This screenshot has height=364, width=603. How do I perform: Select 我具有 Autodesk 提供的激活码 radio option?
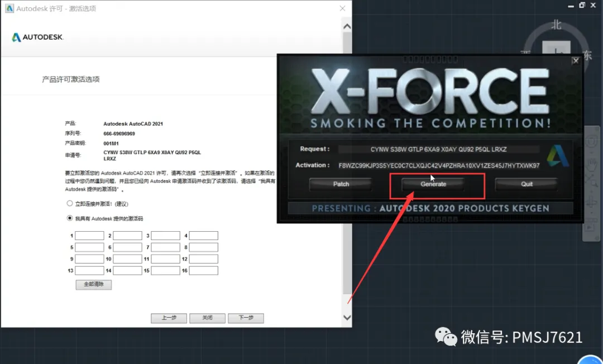coord(70,218)
